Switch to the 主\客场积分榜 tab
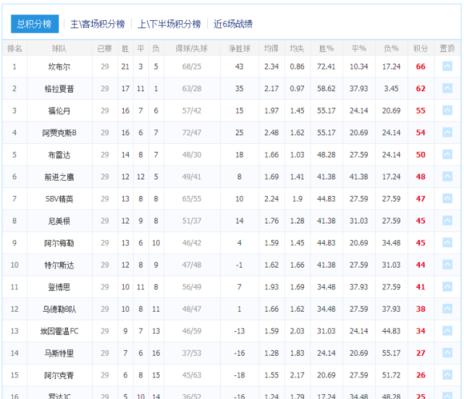 pos(97,24)
